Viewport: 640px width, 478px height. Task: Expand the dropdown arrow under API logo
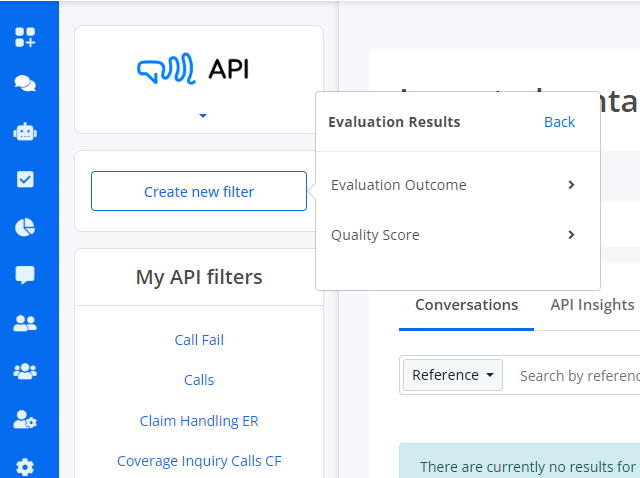[203, 116]
